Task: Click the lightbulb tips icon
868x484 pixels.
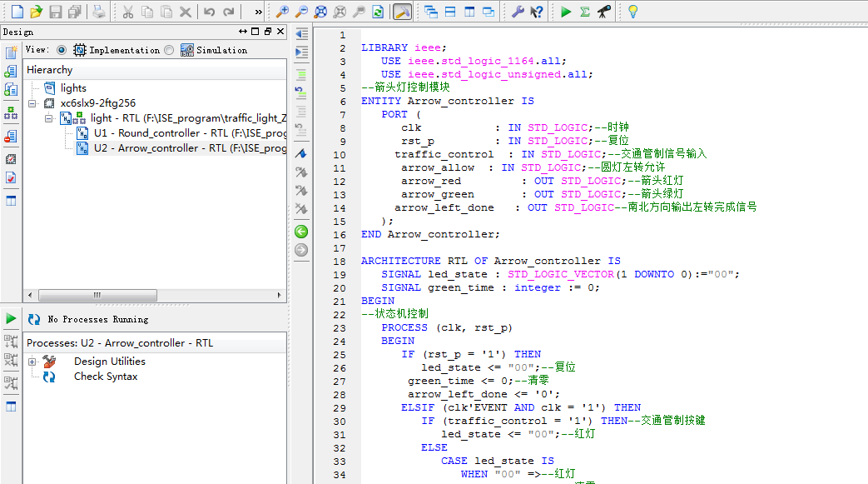Action: point(632,12)
